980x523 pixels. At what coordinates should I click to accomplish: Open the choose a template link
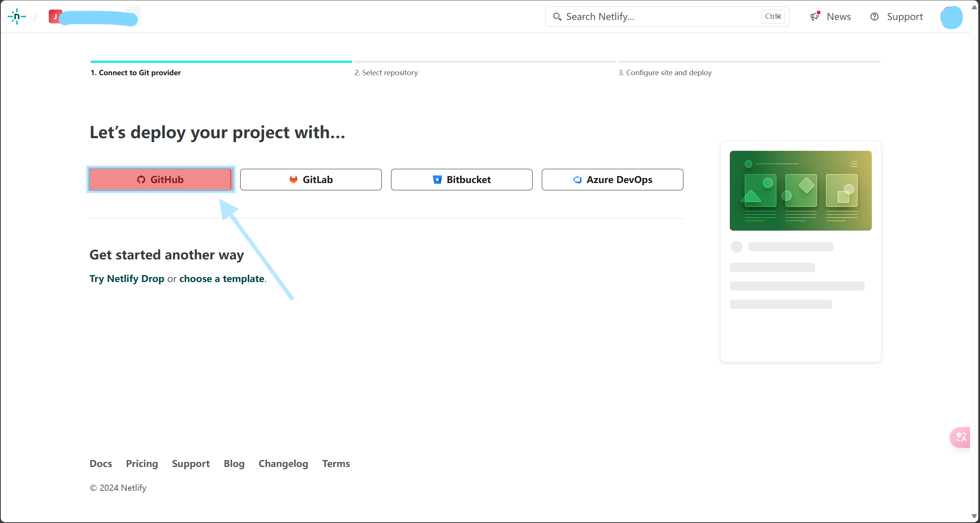(x=222, y=279)
